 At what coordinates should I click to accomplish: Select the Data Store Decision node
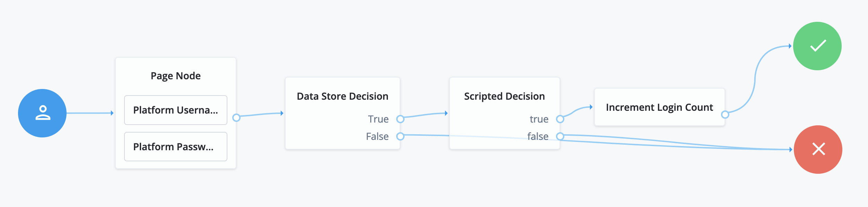(342, 96)
